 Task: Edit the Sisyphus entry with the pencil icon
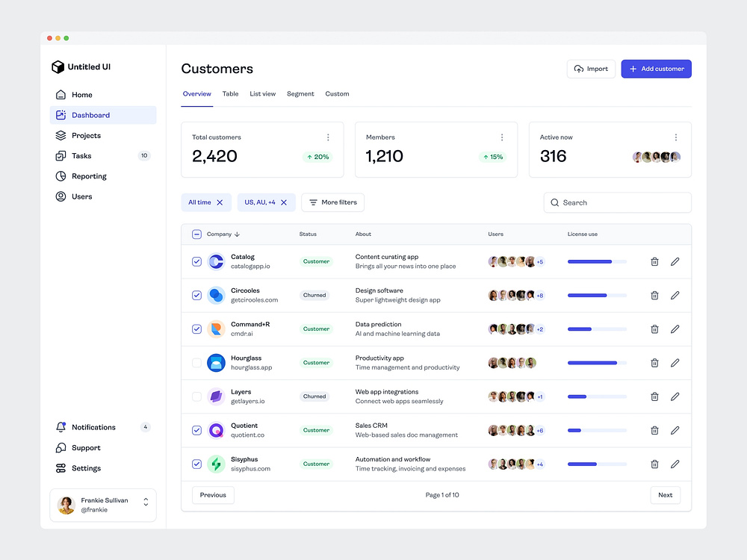click(675, 464)
